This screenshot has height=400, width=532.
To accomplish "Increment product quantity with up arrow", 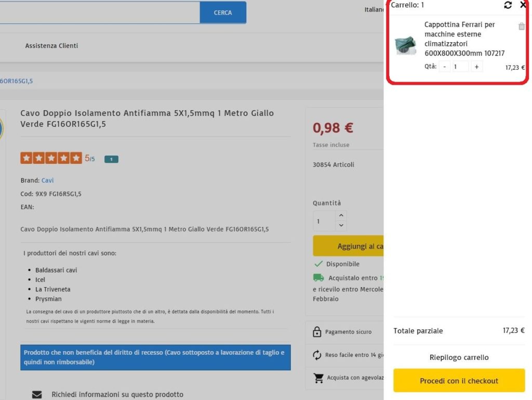I will tap(341, 215).
